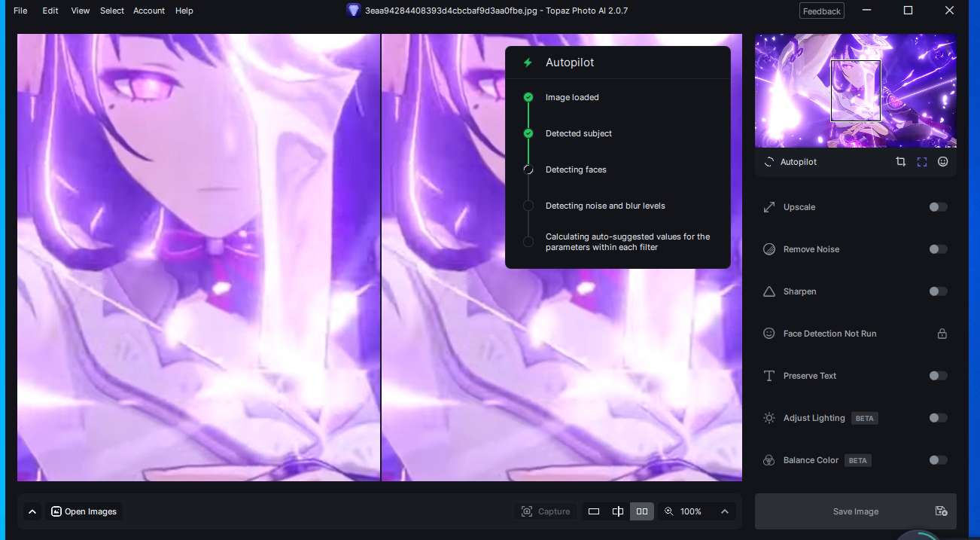Click the lightning bolt icon in Autopilot popup
980x540 pixels.
pos(528,63)
